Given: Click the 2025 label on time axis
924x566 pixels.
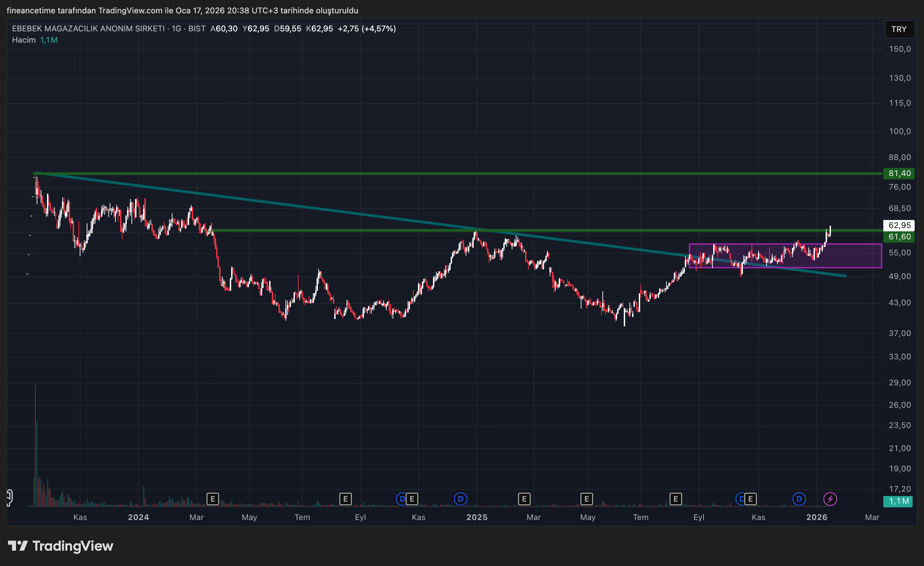Looking at the screenshot, I should (x=477, y=517).
